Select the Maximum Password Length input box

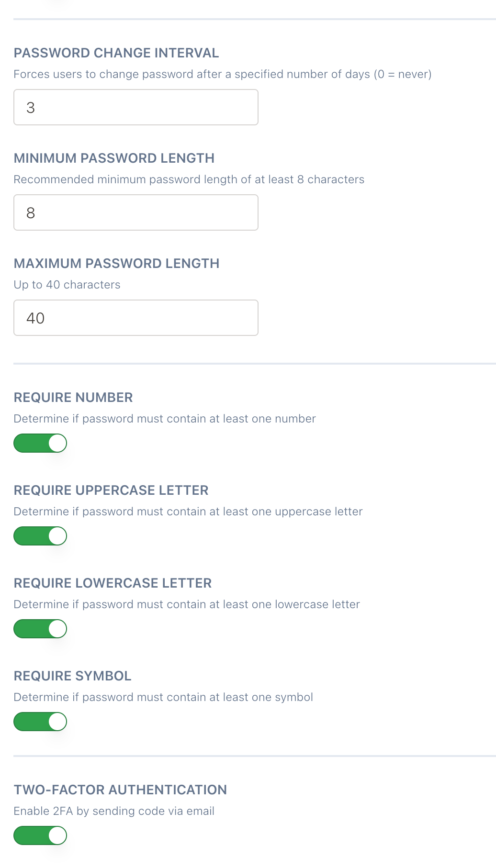point(135,318)
